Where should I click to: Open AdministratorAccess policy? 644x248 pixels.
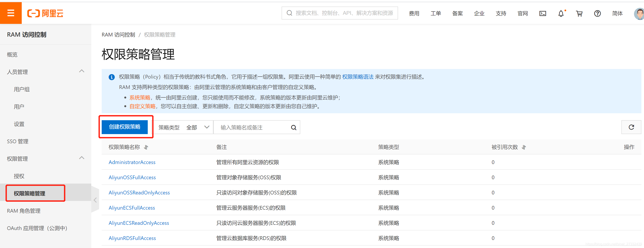pyautogui.click(x=132, y=162)
